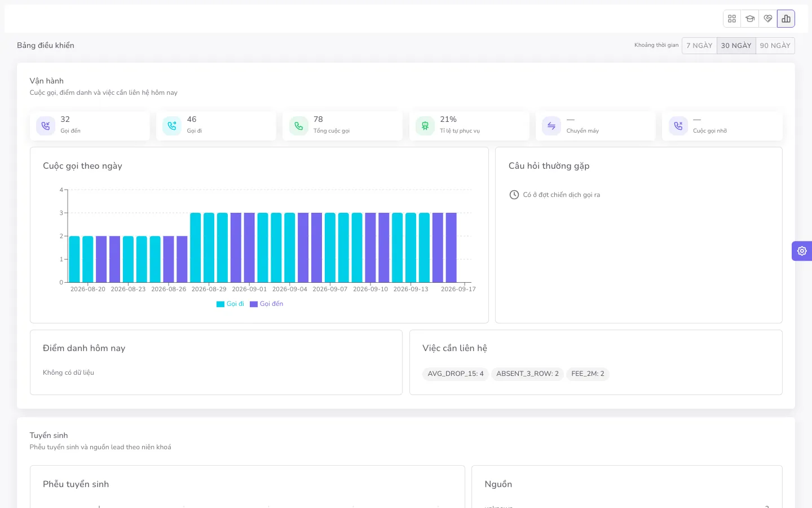Screen dimensions: 812x508
Task: Click the ABSENT_3_ROW: 2 tag
Action: coord(528,374)
